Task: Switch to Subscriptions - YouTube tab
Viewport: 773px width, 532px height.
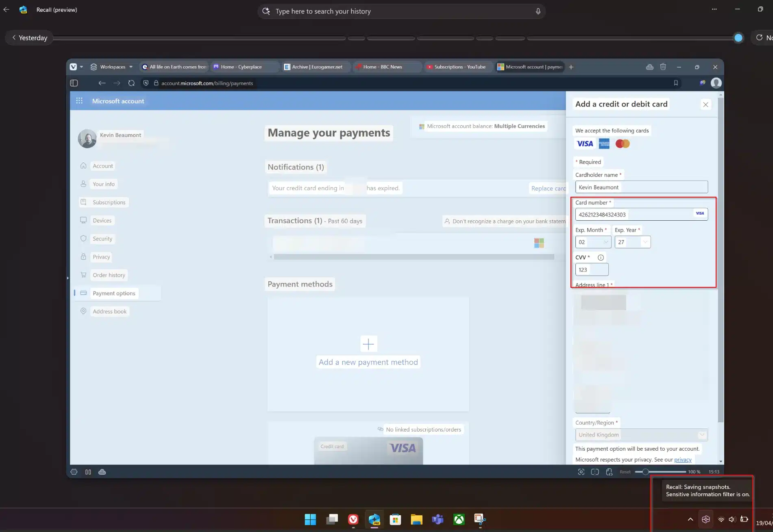Action: click(x=459, y=67)
